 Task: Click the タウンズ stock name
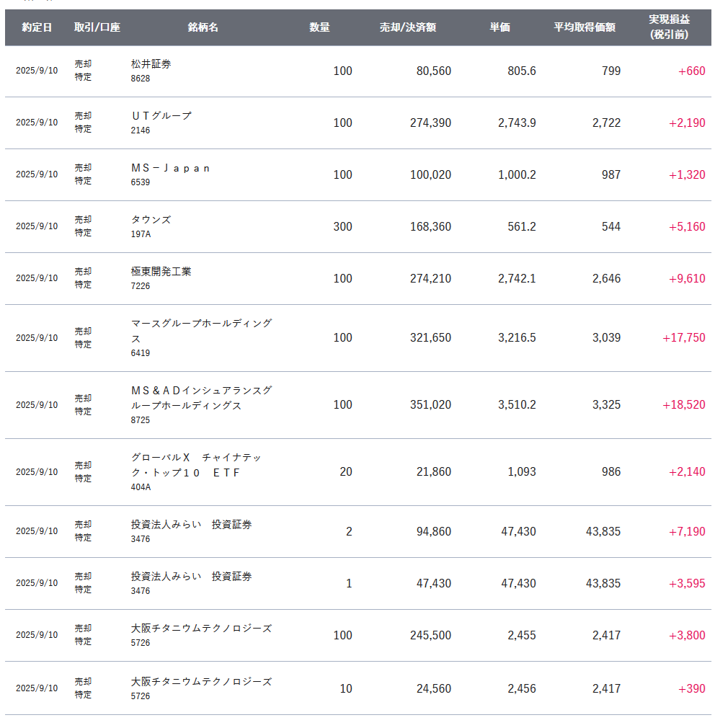151,220
